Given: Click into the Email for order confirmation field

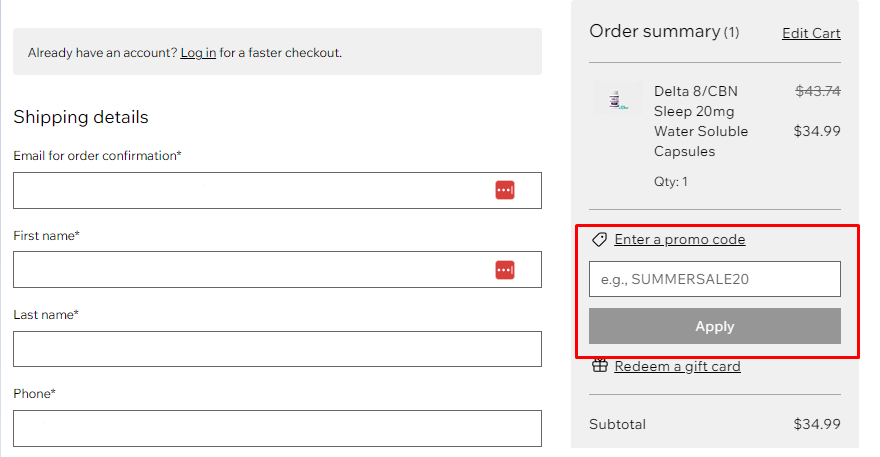Looking at the screenshot, I should click(x=250, y=190).
